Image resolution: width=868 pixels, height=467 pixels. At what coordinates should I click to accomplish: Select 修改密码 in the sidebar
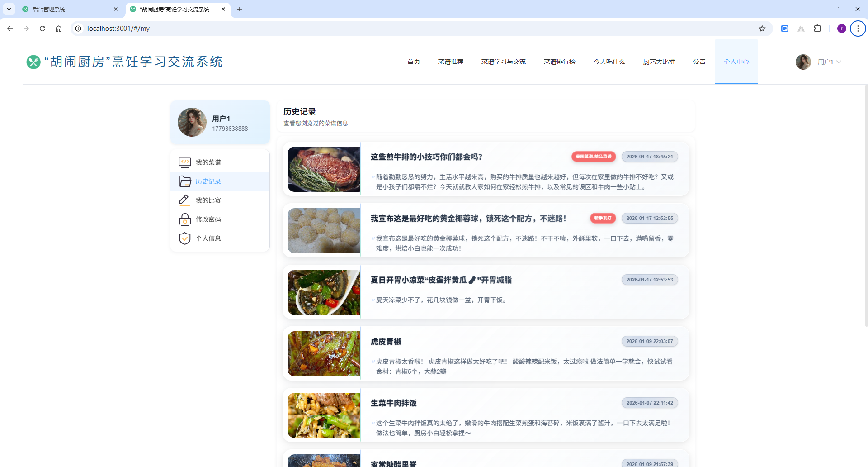pos(220,219)
